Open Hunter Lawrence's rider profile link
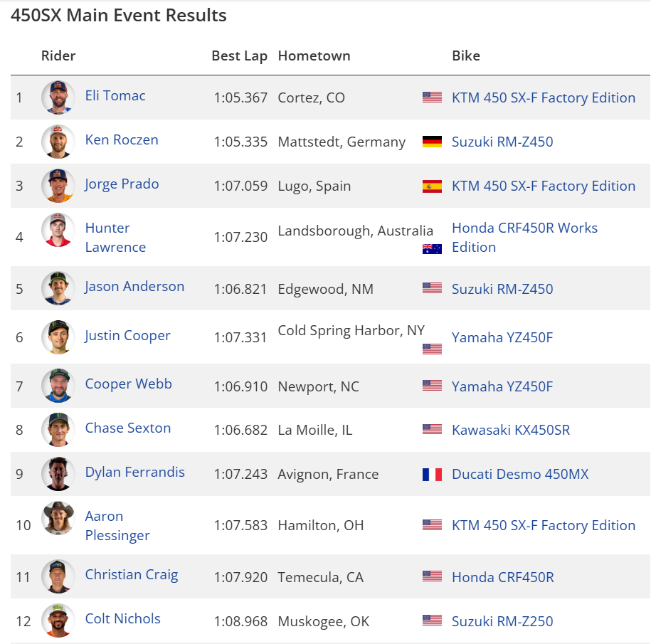This screenshot has height=644, width=651. pos(115,238)
